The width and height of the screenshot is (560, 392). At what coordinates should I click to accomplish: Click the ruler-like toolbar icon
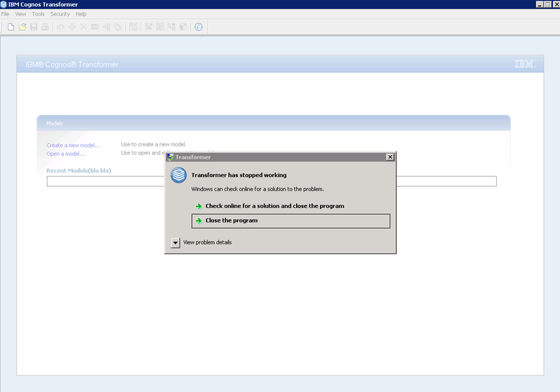[94, 27]
